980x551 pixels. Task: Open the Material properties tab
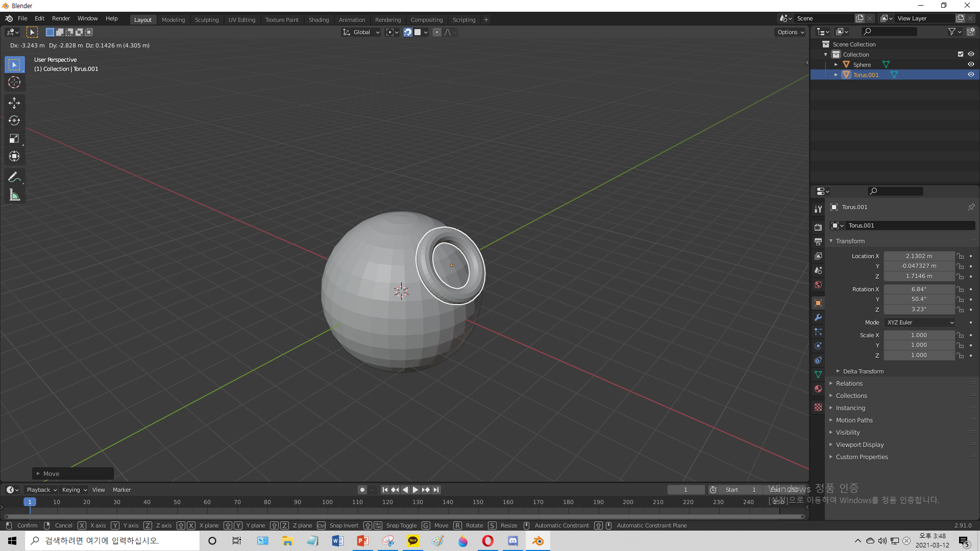pos(818,389)
